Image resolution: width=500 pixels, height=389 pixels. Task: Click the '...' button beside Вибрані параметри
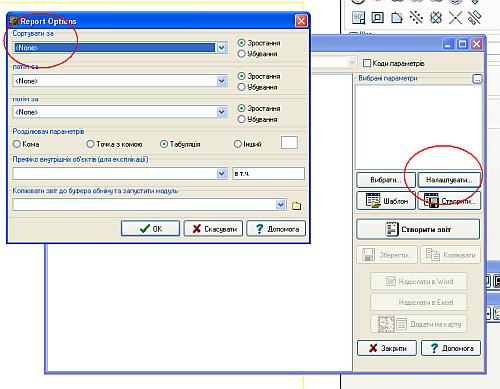point(477,79)
